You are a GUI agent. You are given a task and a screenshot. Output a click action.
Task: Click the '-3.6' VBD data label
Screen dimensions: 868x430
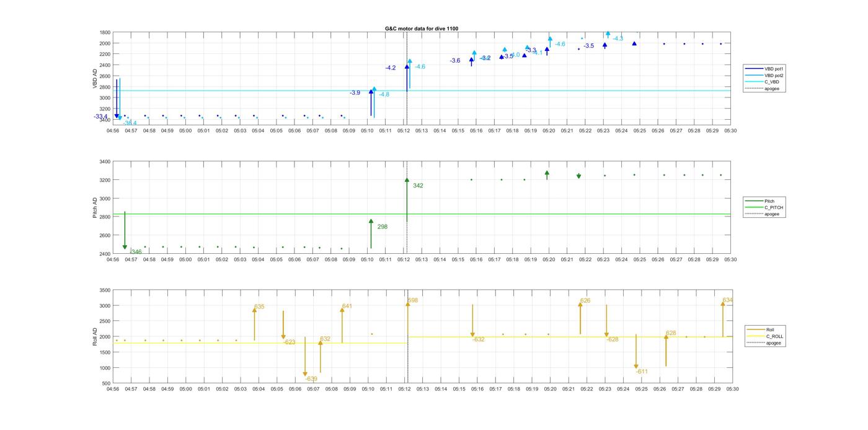tap(455, 60)
